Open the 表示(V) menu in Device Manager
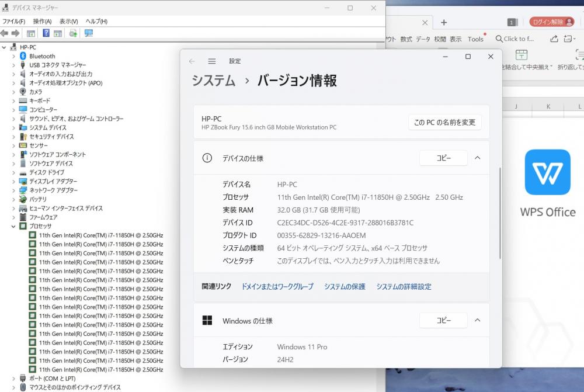The height and width of the screenshot is (392, 584). [x=68, y=21]
